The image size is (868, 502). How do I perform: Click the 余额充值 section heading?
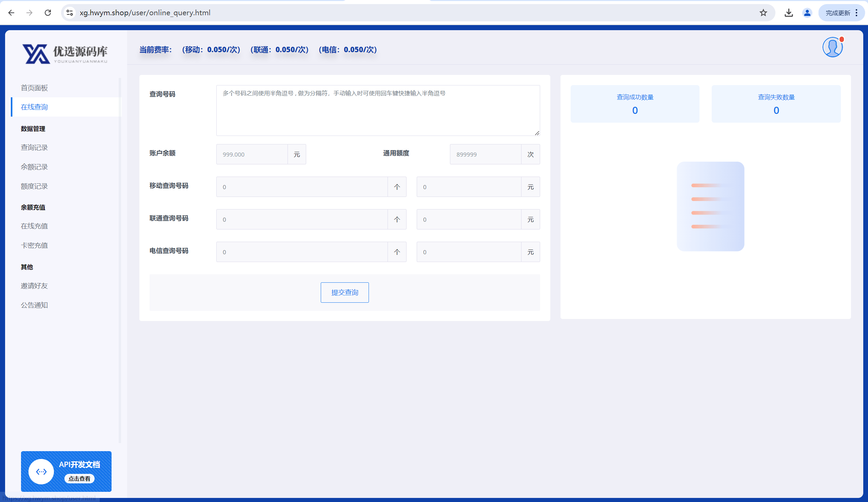pos(33,207)
